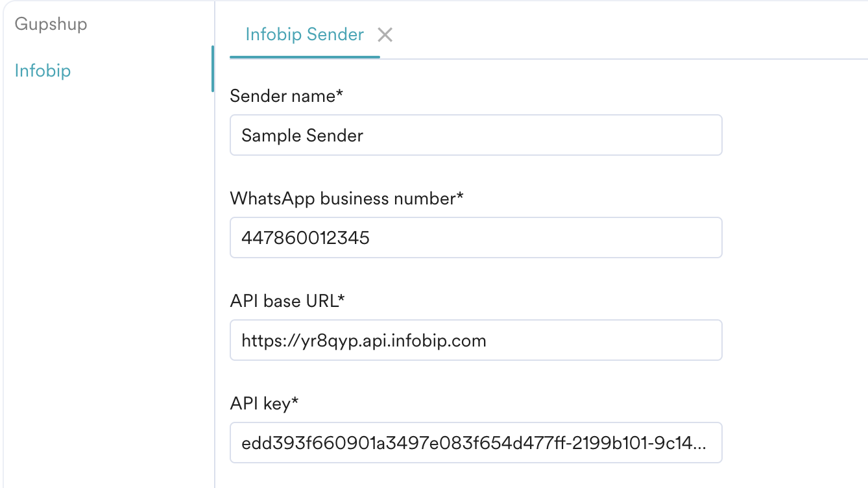Click the "Sender name*" label

coord(286,96)
